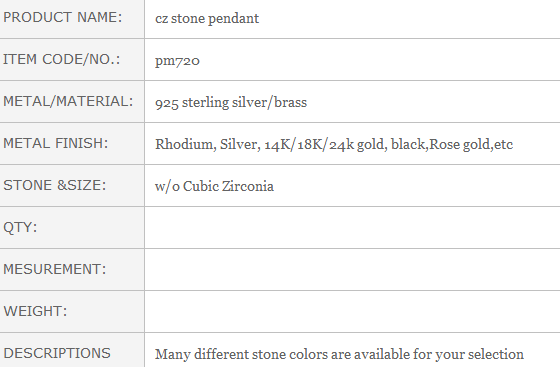Click the MESUREMENT label
Screen dimensions: 560x367
click(55, 269)
